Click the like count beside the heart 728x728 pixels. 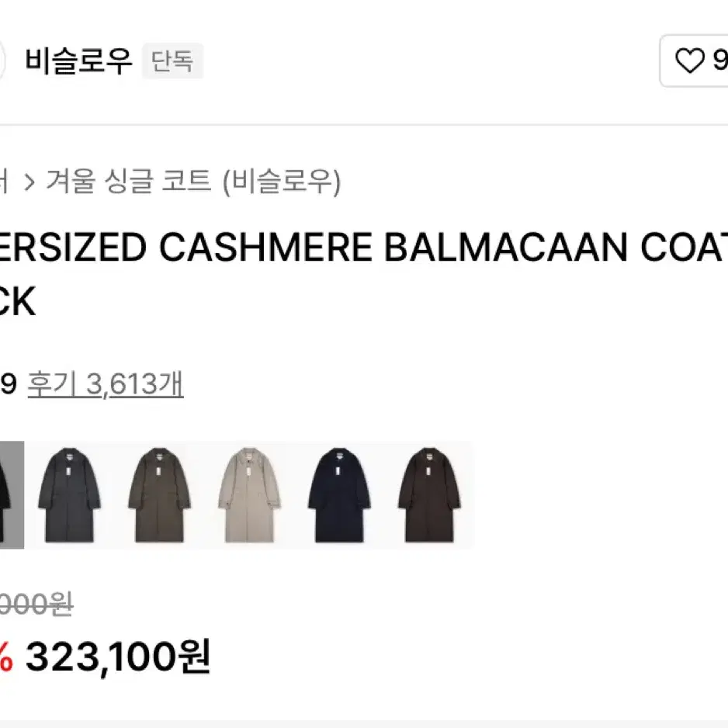pyautogui.click(x=720, y=61)
